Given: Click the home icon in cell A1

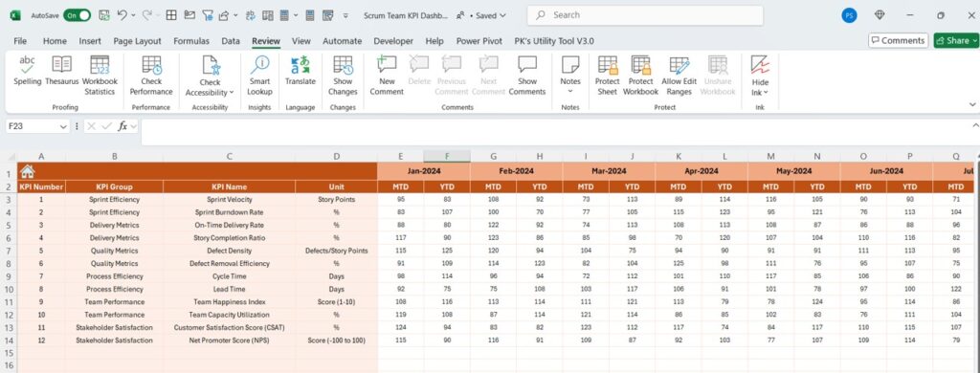Looking at the screenshot, I should pos(27,172).
